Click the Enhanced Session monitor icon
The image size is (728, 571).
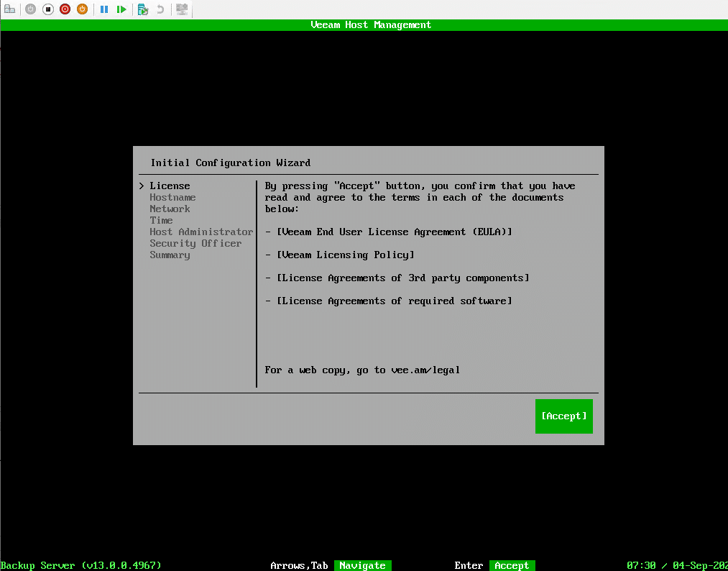[x=182, y=9]
